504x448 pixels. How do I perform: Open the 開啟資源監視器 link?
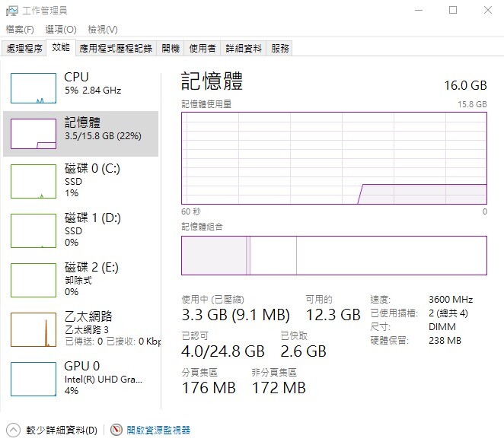pos(158,430)
